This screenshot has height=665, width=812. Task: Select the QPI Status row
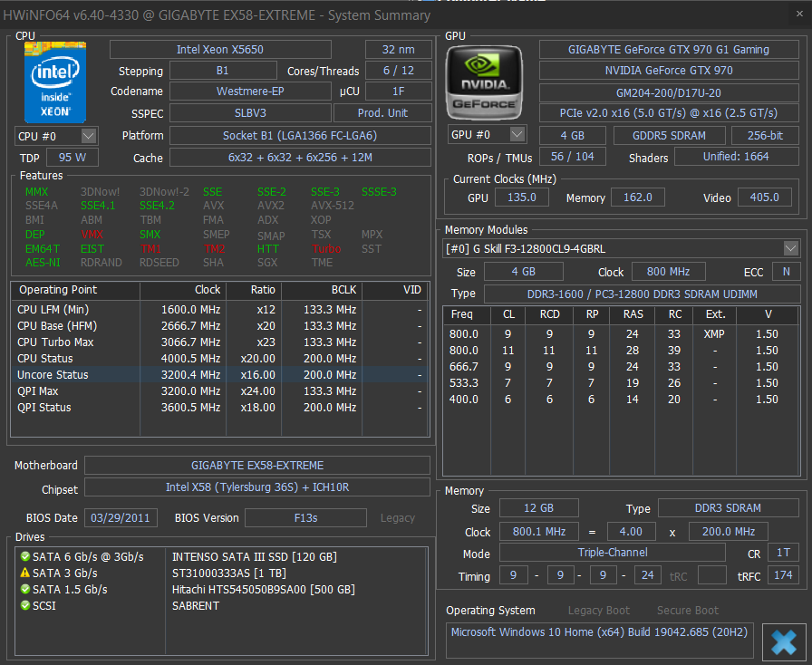click(x=219, y=407)
